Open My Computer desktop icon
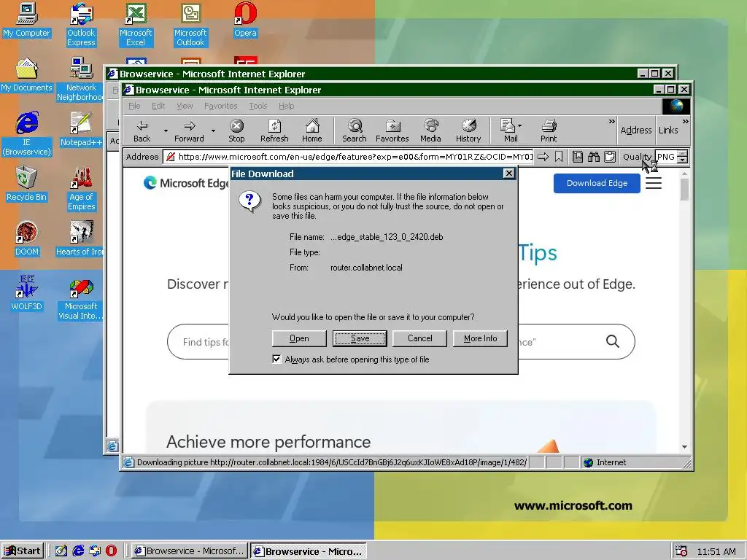The width and height of the screenshot is (747, 560). tap(27, 20)
